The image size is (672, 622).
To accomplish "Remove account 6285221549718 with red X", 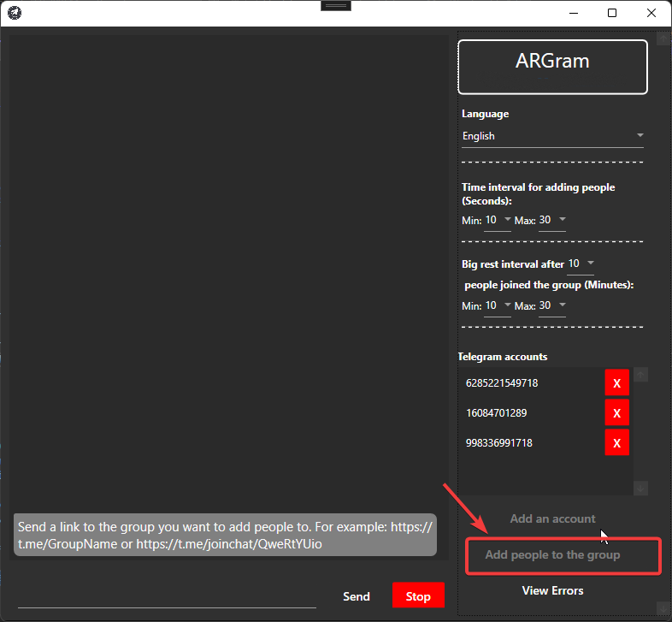I will (616, 383).
